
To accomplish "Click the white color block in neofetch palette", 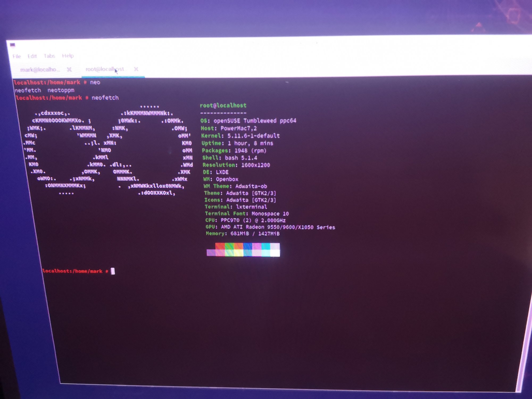I will tap(275, 253).
